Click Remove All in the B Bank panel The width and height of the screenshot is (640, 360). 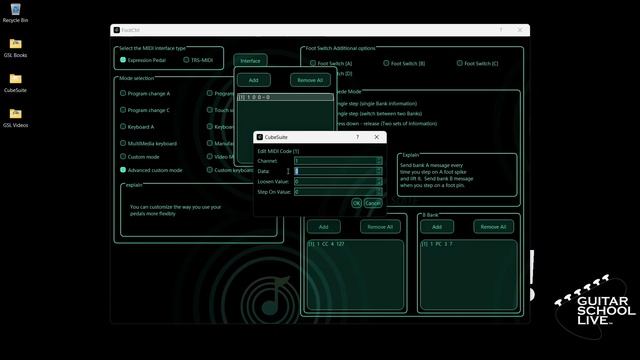tap(493, 227)
